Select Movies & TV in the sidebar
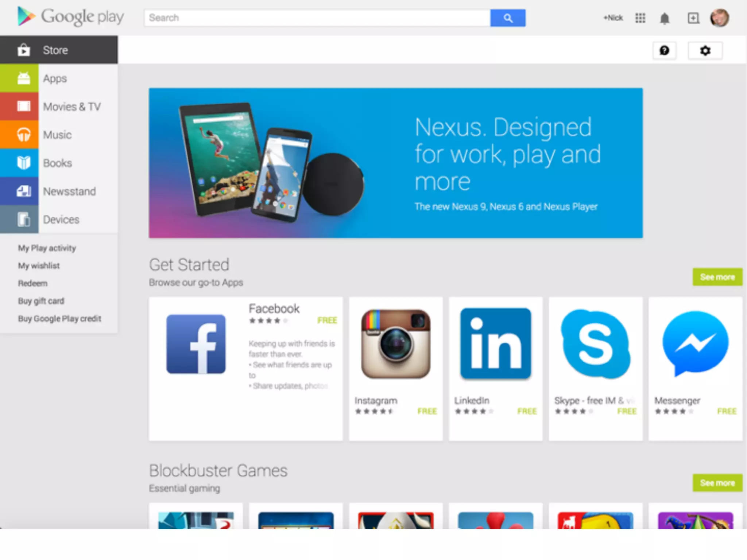This screenshot has height=560, width=747. click(x=59, y=106)
